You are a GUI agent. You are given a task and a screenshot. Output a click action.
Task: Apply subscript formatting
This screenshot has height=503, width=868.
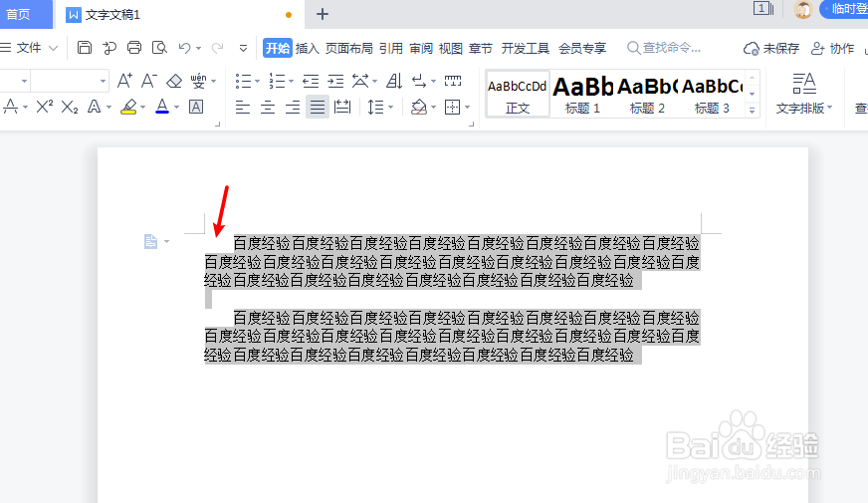70,107
